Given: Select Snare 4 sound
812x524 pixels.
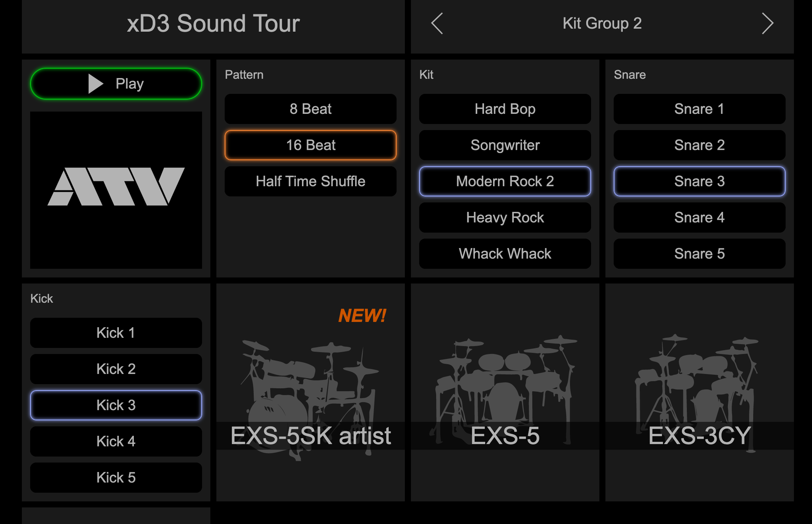Looking at the screenshot, I should [700, 218].
